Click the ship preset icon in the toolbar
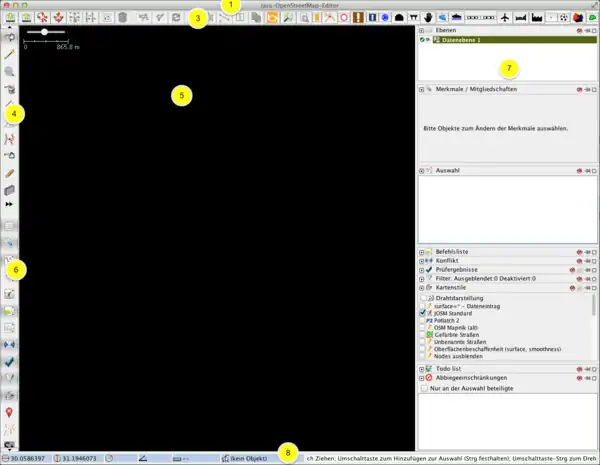The image size is (600, 465). click(457, 18)
